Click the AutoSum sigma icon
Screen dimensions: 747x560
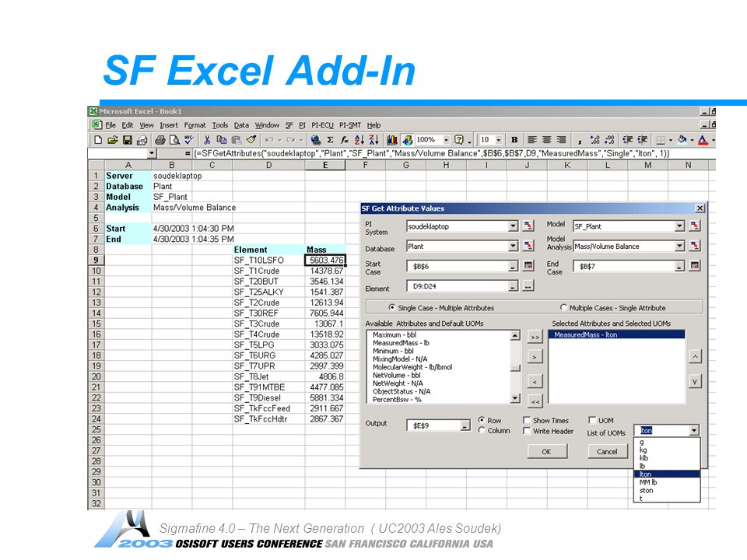(330, 139)
